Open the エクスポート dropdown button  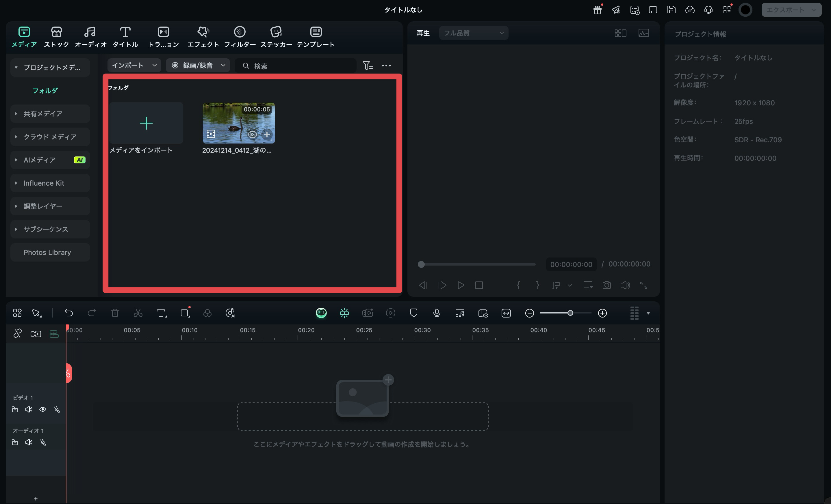click(791, 10)
